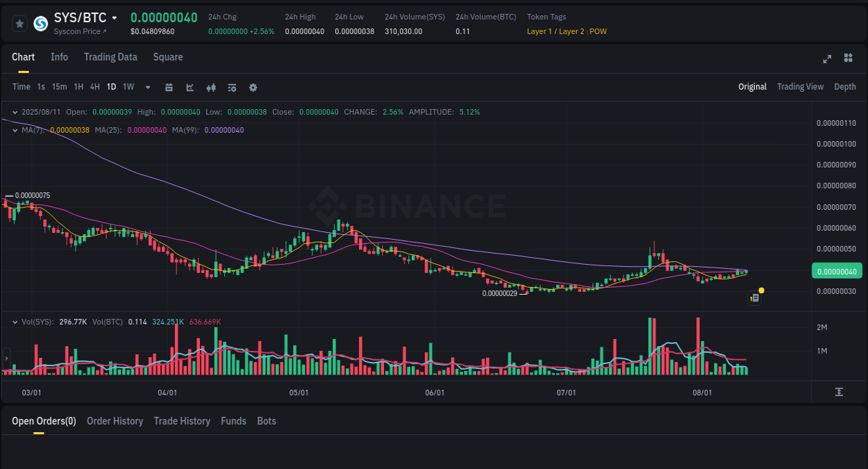Open the widgets layout icon
Image resolution: width=868 pixels, height=469 pixels.
coord(848,58)
